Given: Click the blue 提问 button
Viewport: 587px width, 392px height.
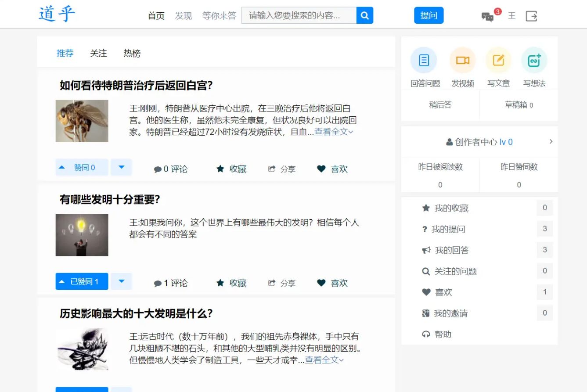Looking at the screenshot, I should (429, 15).
